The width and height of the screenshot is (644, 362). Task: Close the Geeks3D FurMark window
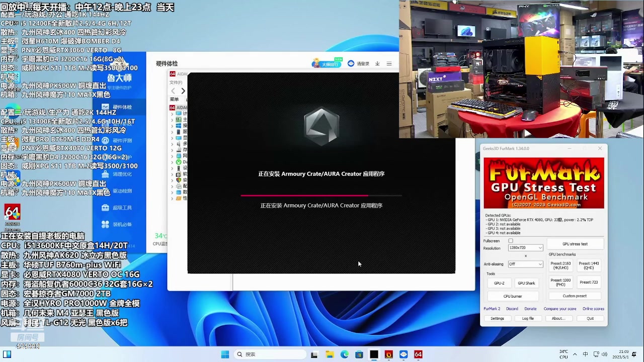(600, 148)
